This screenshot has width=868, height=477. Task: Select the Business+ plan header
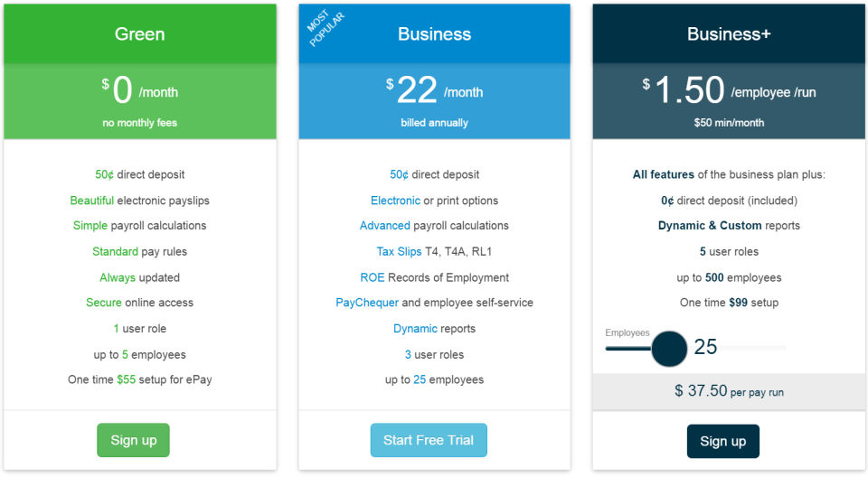click(x=729, y=34)
